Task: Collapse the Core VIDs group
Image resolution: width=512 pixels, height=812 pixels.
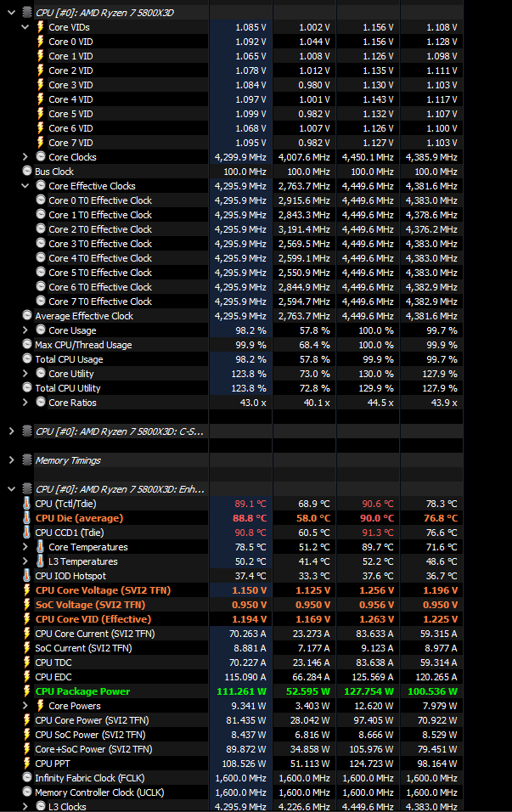Action: 25,27
